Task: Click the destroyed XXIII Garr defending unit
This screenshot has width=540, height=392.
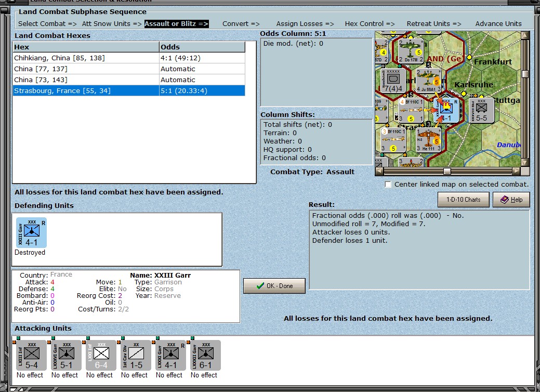Action: coord(31,232)
